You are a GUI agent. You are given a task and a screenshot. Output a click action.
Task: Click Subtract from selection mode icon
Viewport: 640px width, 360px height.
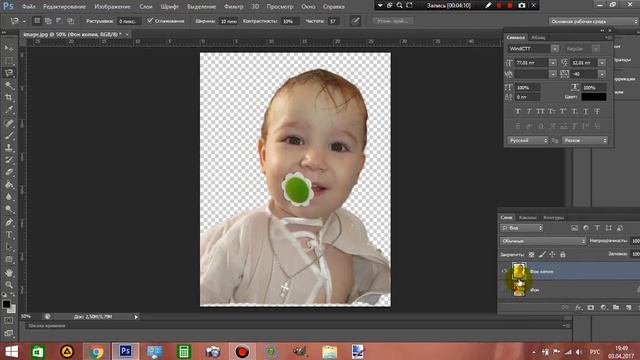point(59,21)
